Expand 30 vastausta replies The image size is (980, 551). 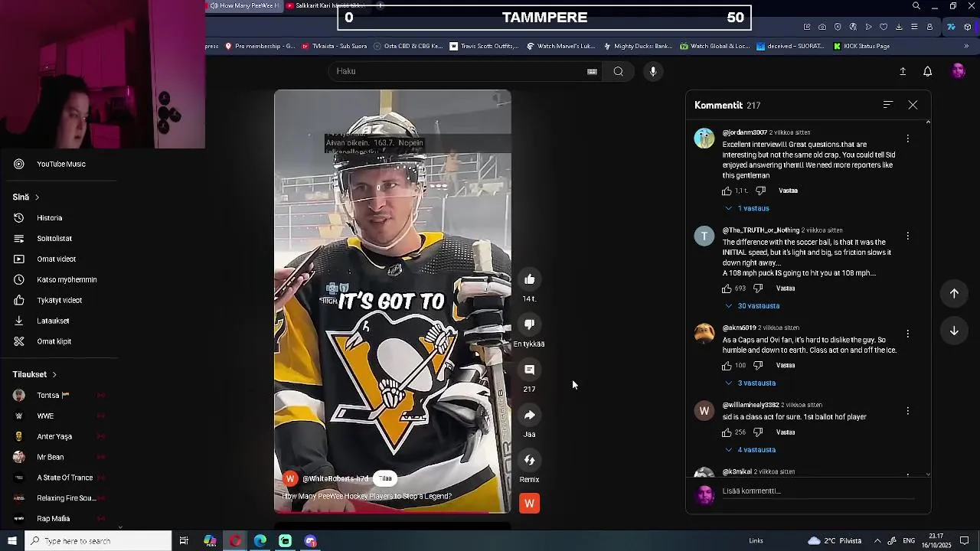(x=753, y=306)
